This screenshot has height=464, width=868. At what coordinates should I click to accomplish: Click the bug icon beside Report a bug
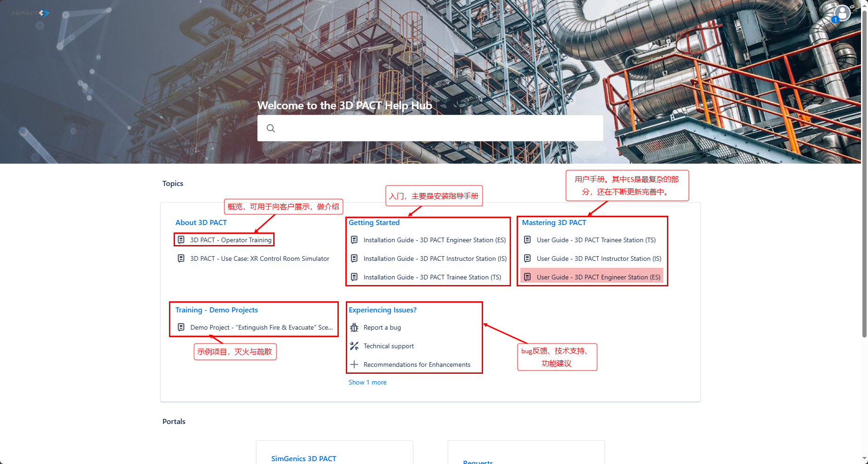pos(354,327)
